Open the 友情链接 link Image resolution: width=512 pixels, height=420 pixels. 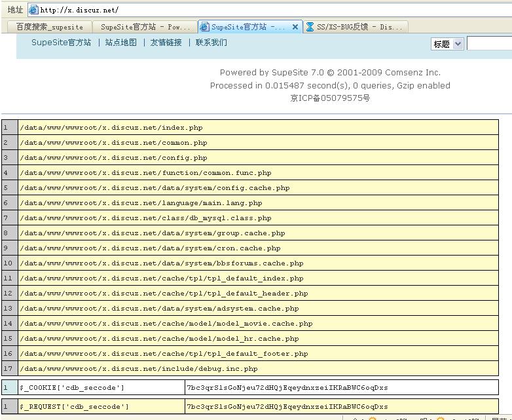(x=166, y=43)
